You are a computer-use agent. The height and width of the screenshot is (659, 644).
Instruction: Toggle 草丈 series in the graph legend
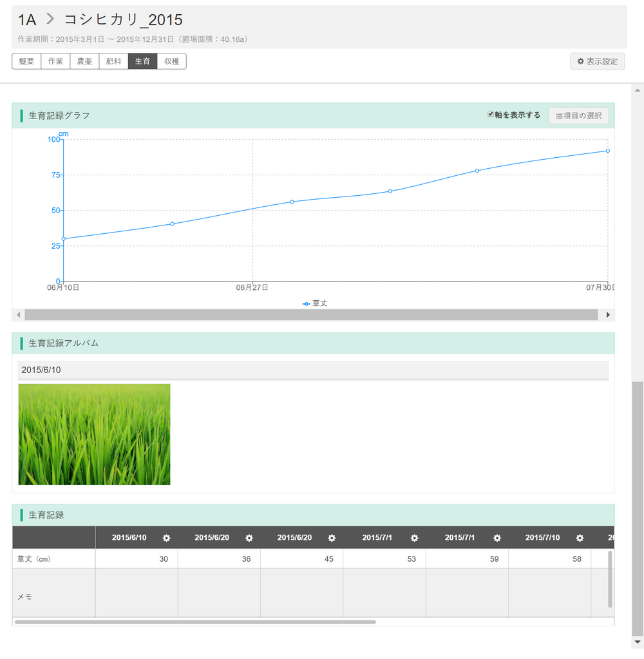pyautogui.click(x=316, y=303)
